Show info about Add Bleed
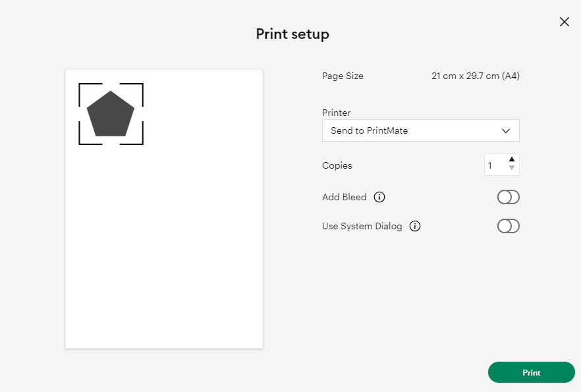The width and height of the screenshot is (581, 392). pos(379,197)
